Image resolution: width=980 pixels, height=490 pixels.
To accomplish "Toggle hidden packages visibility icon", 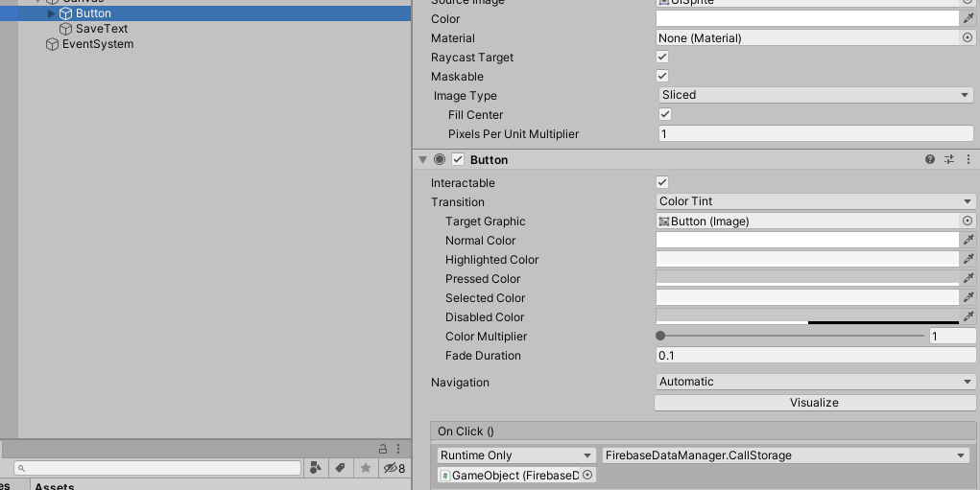I will tap(394, 468).
